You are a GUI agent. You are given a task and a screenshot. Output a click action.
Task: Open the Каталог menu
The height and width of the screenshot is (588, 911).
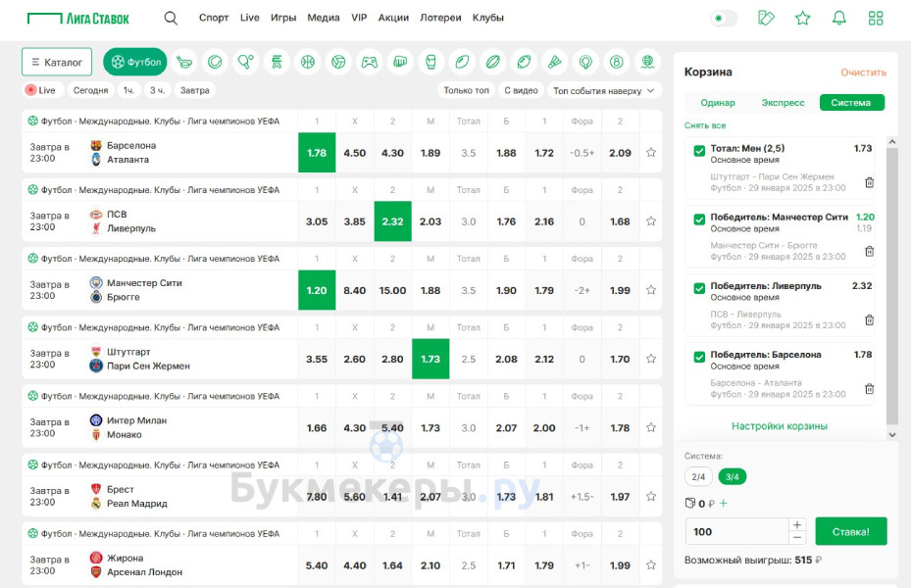(x=57, y=62)
